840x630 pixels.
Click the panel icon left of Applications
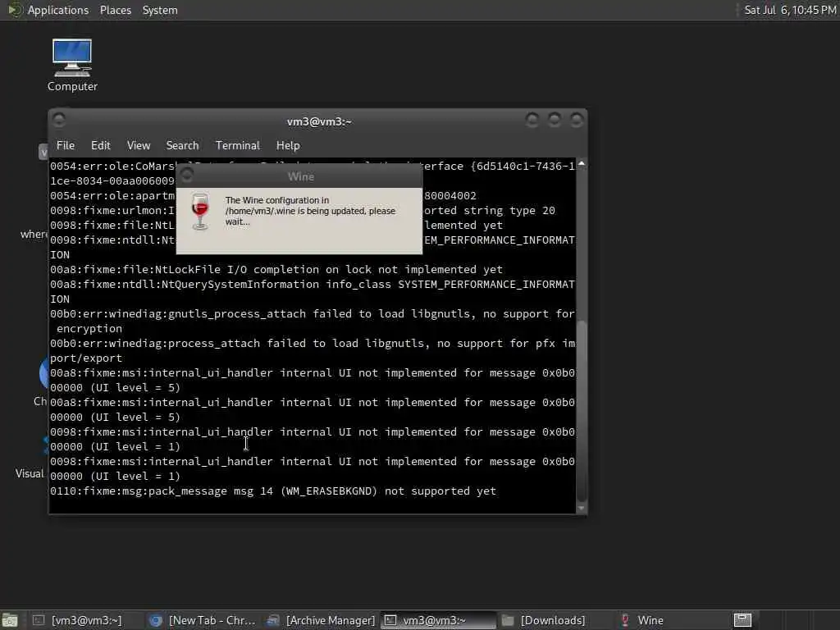tap(15, 10)
